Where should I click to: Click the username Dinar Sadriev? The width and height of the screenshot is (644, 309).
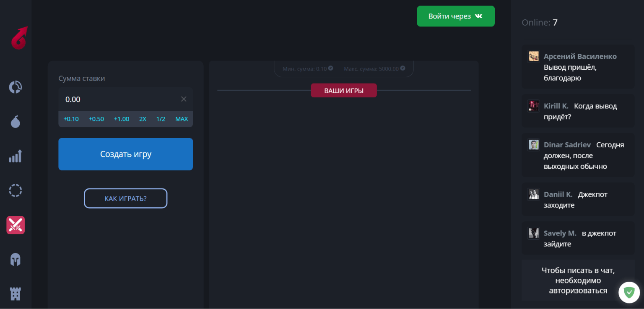[x=567, y=145]
